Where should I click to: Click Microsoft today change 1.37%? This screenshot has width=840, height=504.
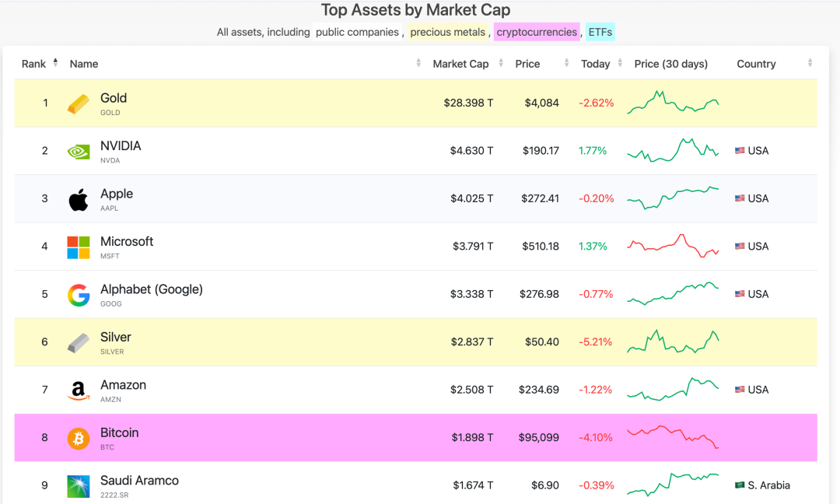pyautogui.click(x=593, y=247)
